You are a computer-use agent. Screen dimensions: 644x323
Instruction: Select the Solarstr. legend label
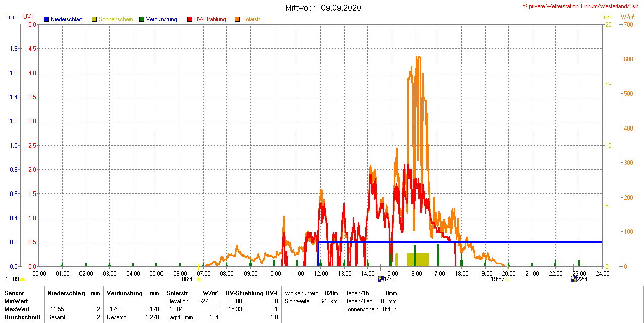point(251,19)
